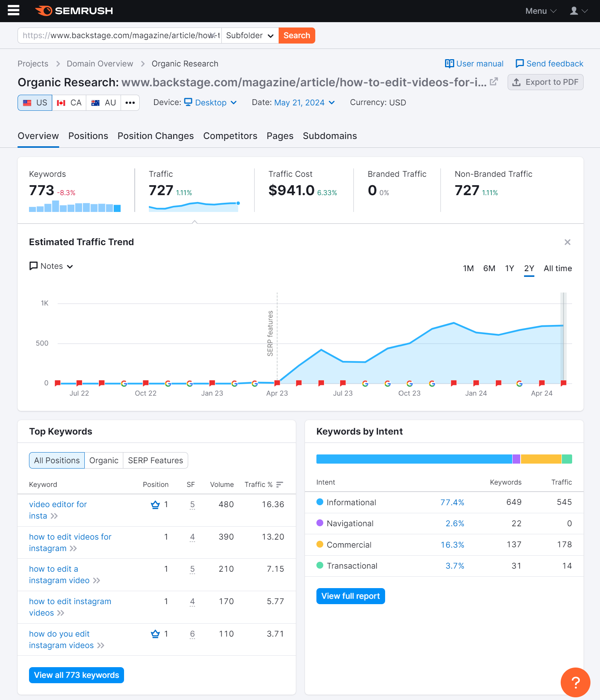This screenshot has height=700, width=600.
Task: Switch Top Keywords to Organic
Action: point(104,461)
